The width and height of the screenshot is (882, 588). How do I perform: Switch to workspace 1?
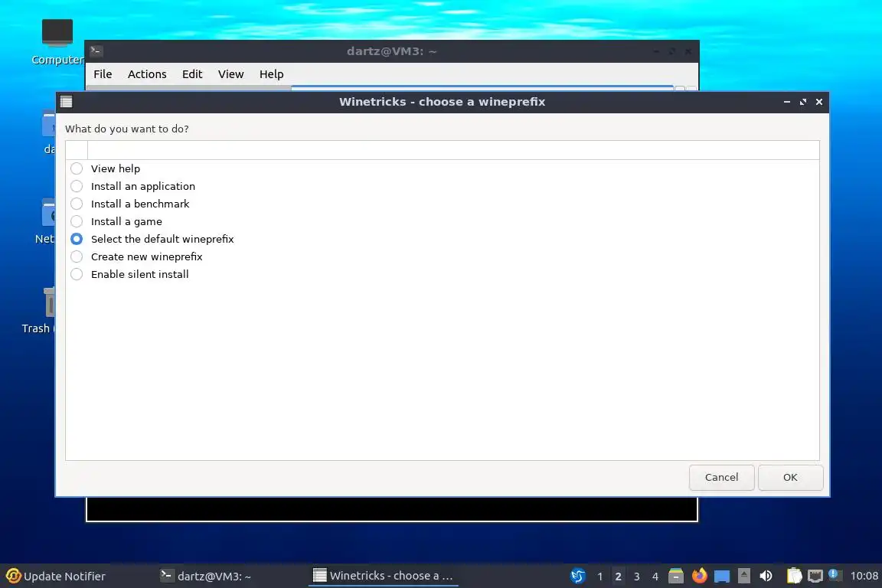599,577
